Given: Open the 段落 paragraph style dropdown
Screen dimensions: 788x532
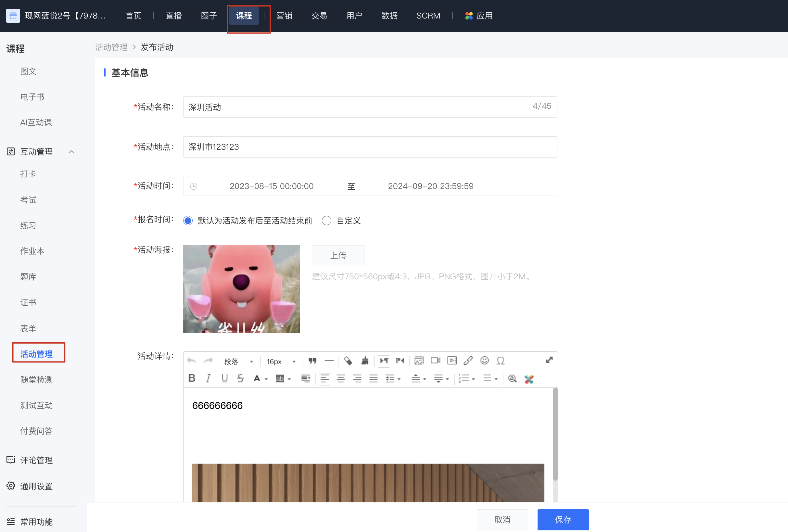Looking at the screenshot, I should click(239, 361).
